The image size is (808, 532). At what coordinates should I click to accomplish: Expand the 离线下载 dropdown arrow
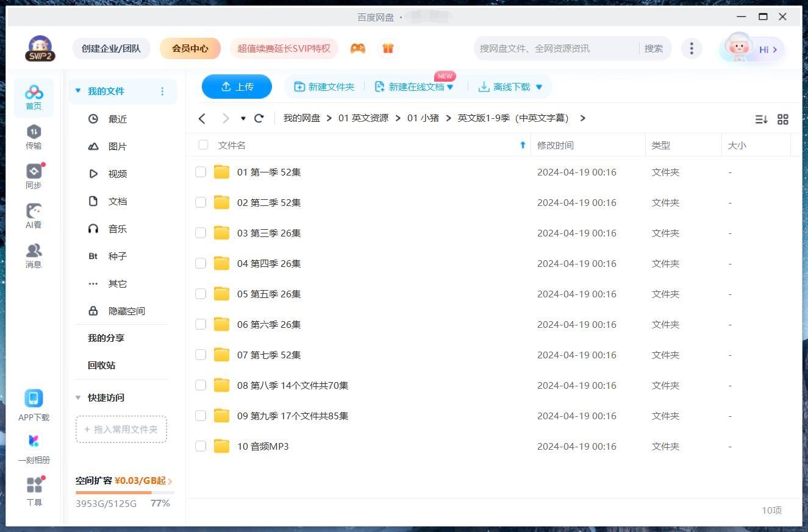click(538, 87)
